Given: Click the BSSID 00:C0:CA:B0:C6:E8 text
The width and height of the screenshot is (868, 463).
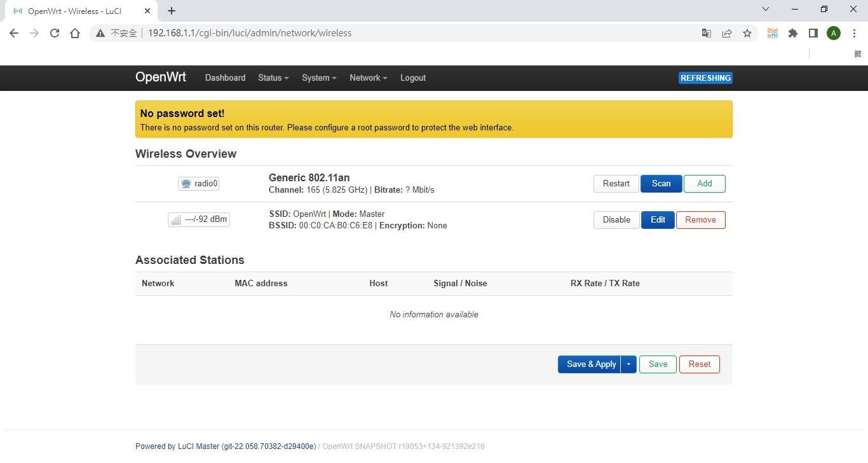Looking at the screenshot, I should pos(321,226).
